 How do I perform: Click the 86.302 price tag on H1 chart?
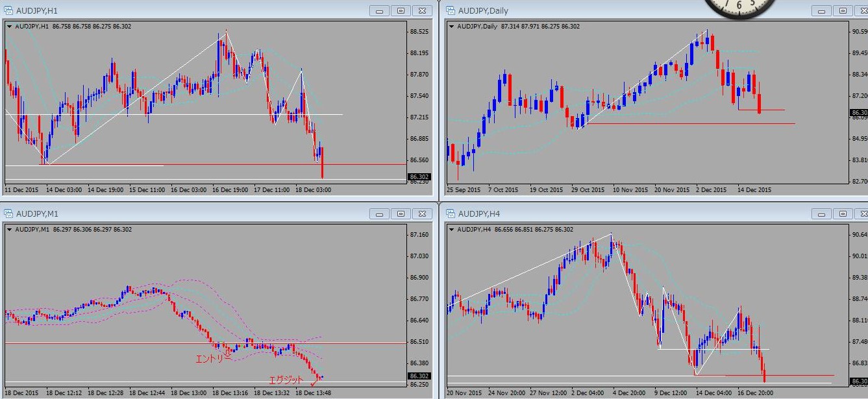pyautogui.click(x=419, y=176)
